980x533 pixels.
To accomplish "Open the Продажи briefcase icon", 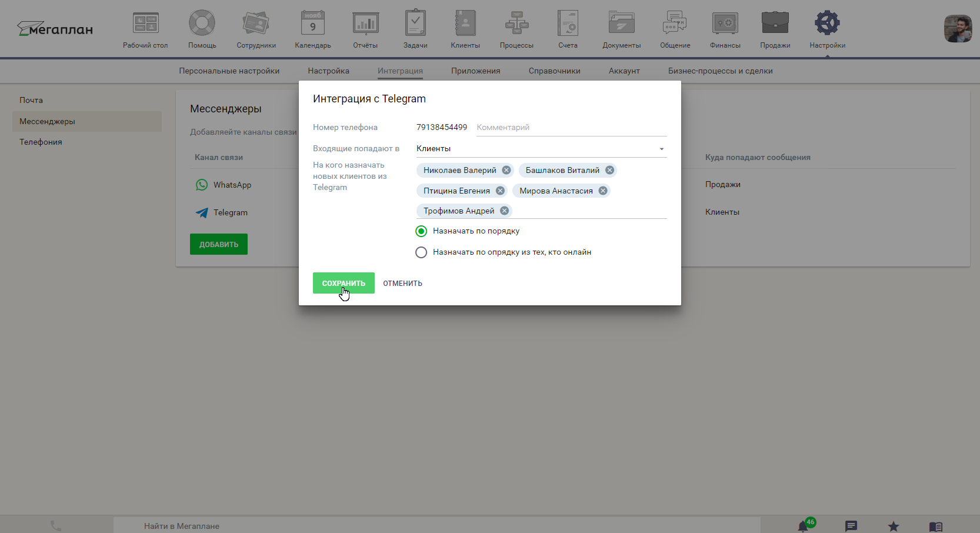I will (x=775, y=24).
